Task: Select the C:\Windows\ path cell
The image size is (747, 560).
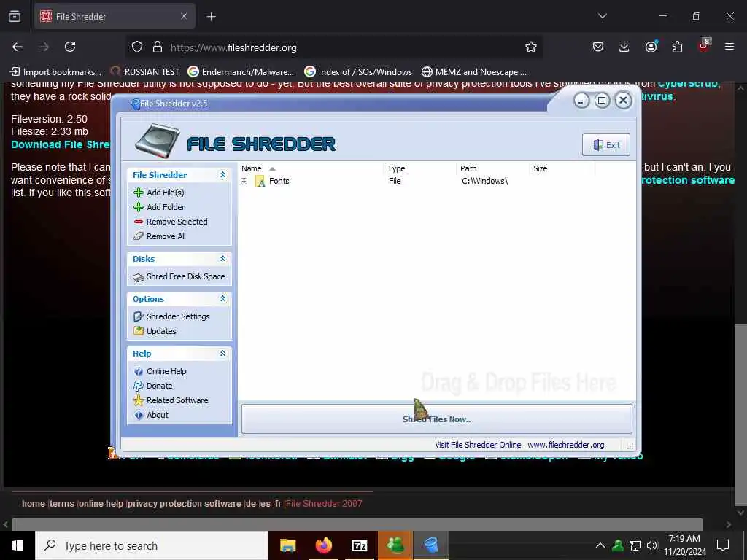Action: (x=484, y=181)
